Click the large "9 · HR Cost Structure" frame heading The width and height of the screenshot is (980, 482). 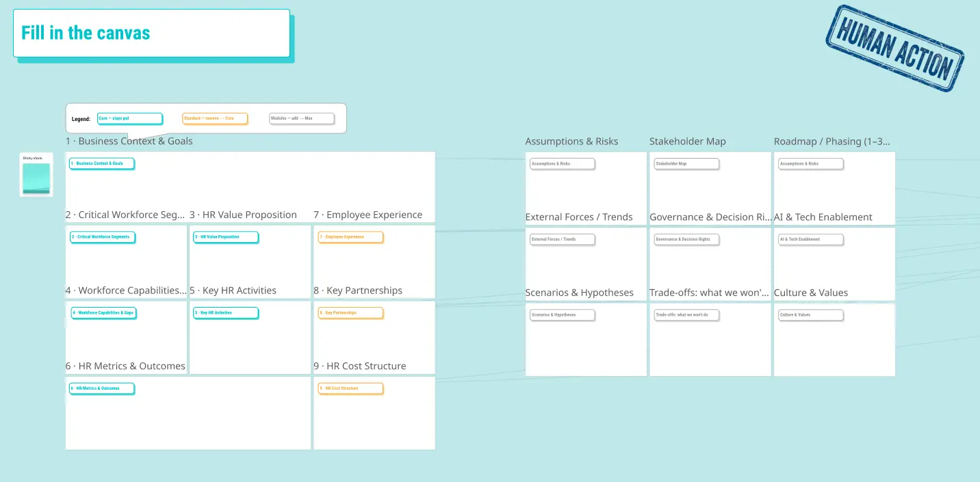tap(360, 366)
